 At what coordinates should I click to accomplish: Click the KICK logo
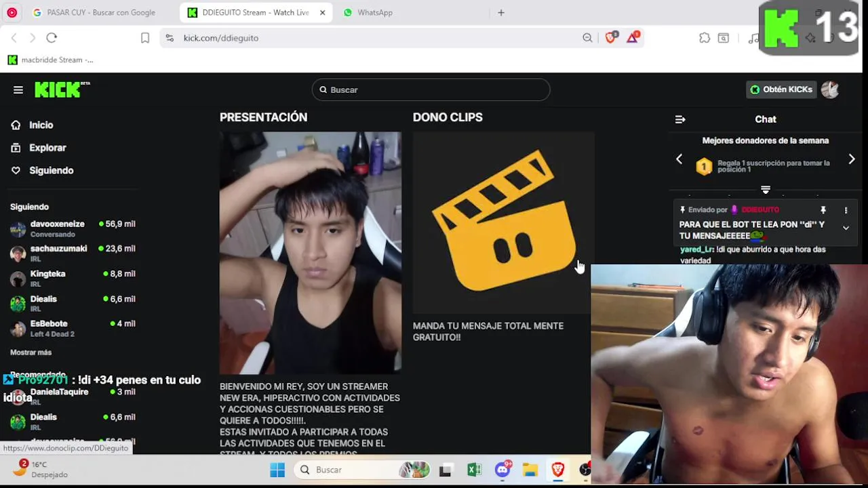point(62,89)
